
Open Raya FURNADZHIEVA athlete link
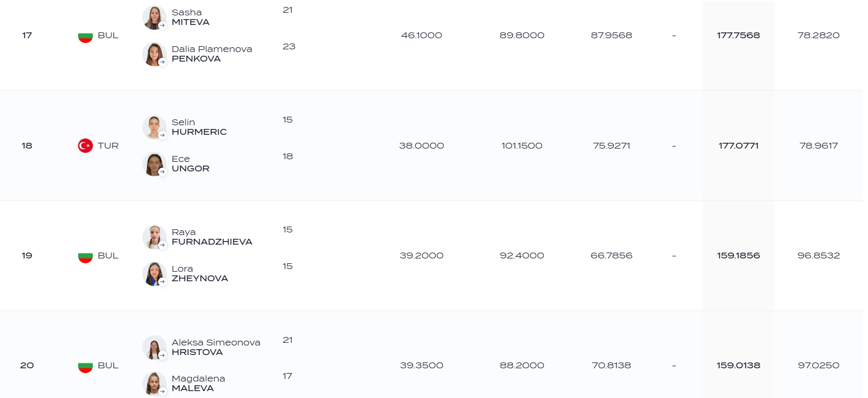coord(212,237)
